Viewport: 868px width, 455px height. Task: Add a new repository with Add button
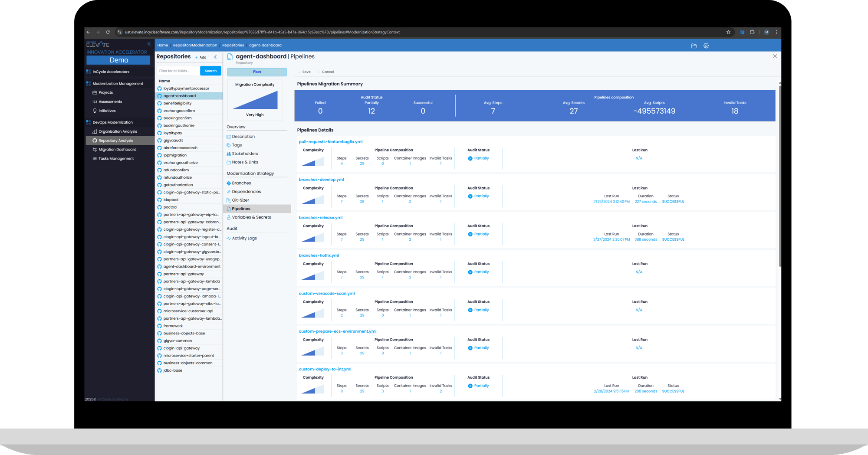[x=201, y=57]
